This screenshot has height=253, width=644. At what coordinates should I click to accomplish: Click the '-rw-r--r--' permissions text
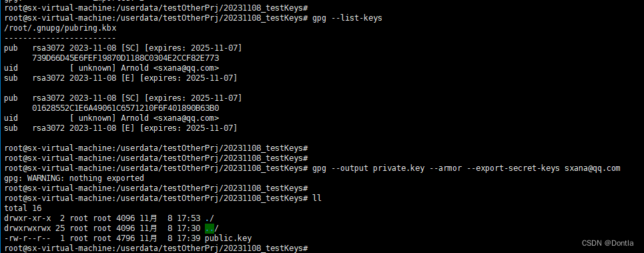click(27, 238)
